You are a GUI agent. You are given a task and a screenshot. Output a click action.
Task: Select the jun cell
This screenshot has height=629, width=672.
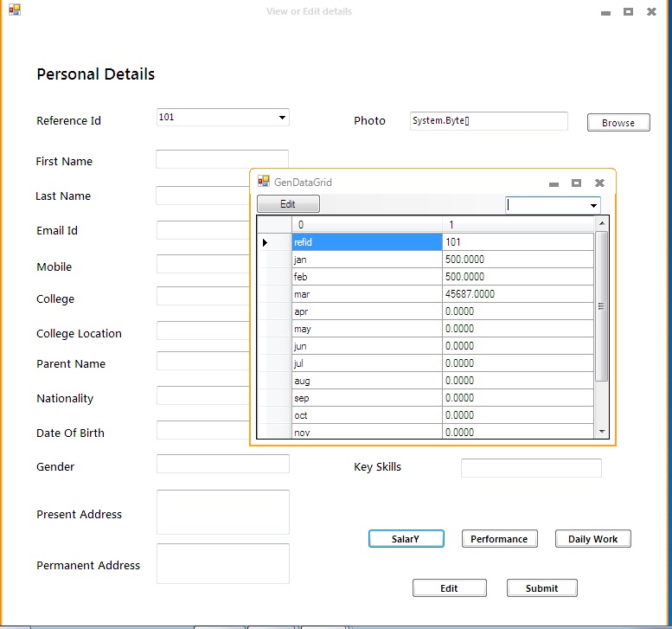(367, 346)
